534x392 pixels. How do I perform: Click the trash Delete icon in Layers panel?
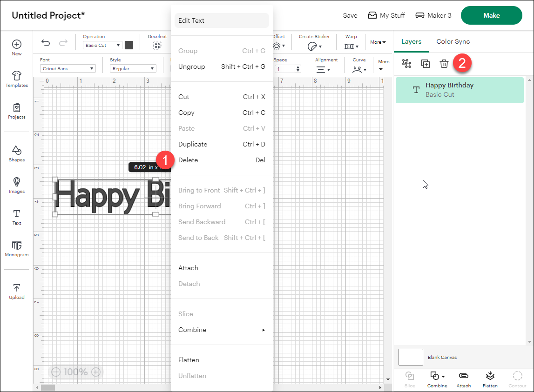tap(444, 64)
